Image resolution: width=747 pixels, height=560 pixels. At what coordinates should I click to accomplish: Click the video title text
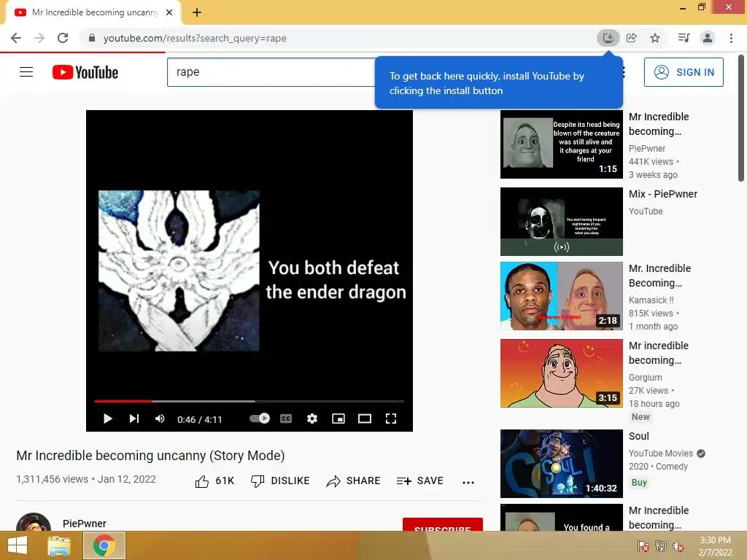(150, 456)
